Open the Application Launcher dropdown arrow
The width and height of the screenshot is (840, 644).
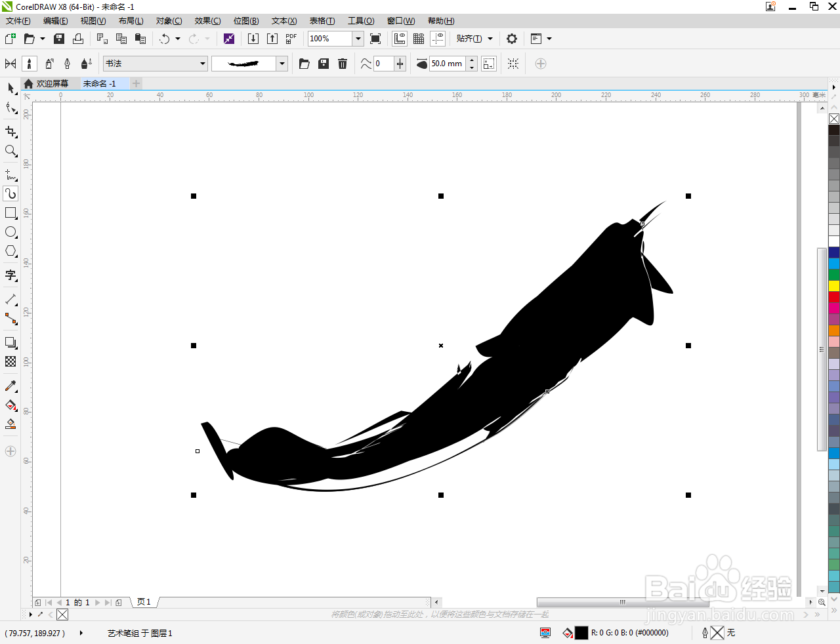click(549, 39)
